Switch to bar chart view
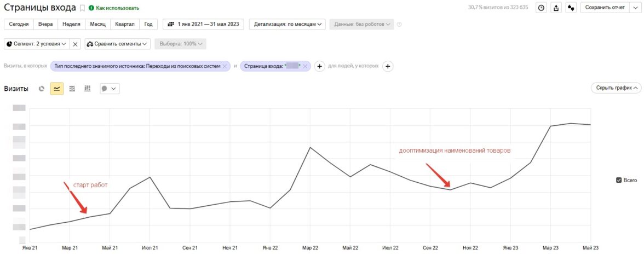Image resolution: width=644 pixels, height=255 pixels. [87, 88]
